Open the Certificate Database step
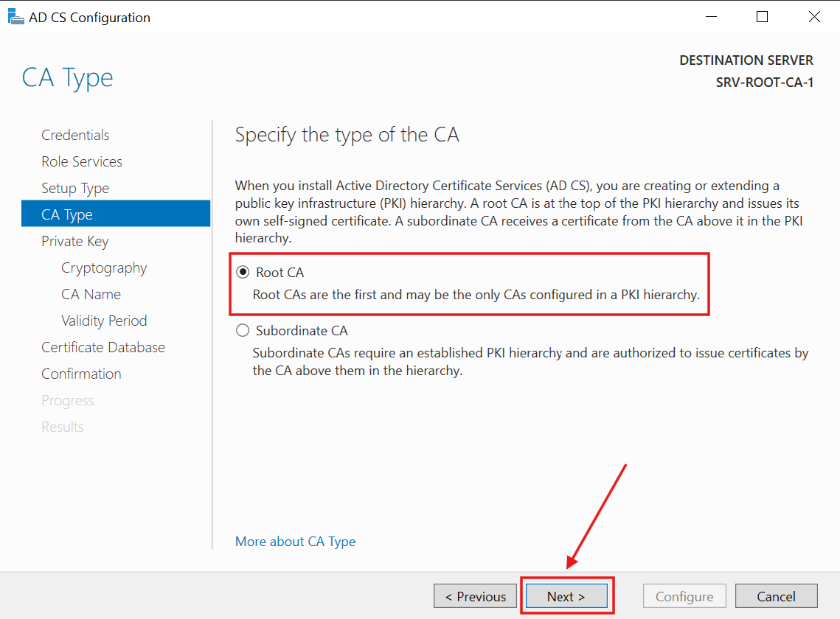This screenshot has width=840, height=619. 103,347
